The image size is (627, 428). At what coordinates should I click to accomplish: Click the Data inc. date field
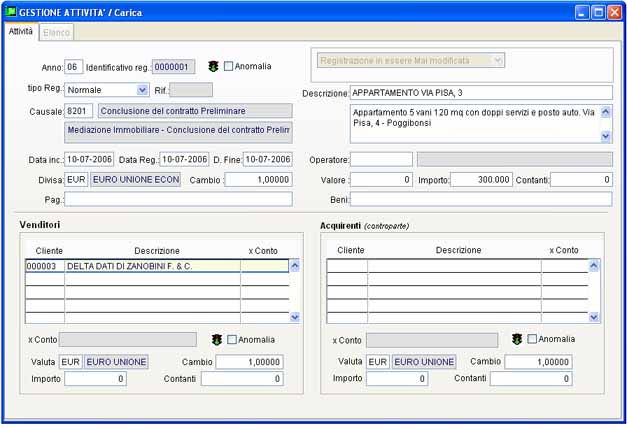pos(89,159)
